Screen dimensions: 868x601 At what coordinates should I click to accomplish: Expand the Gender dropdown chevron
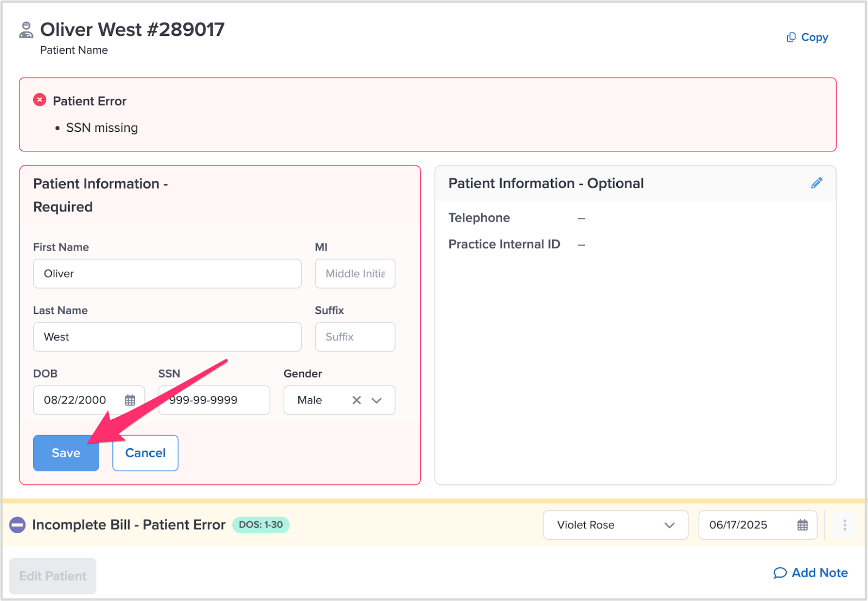pyautogui.click(x=376, y=400)
